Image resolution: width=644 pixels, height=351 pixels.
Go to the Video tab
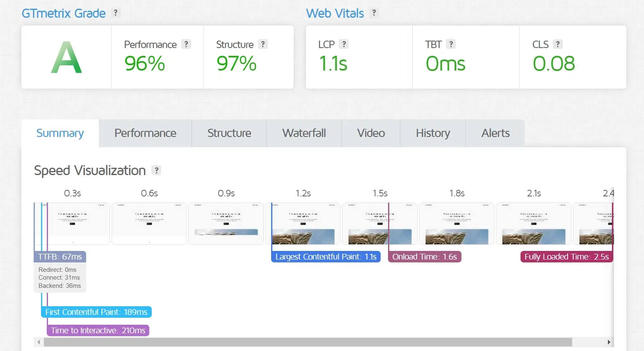pyautogui.click(x=371, y=133)
